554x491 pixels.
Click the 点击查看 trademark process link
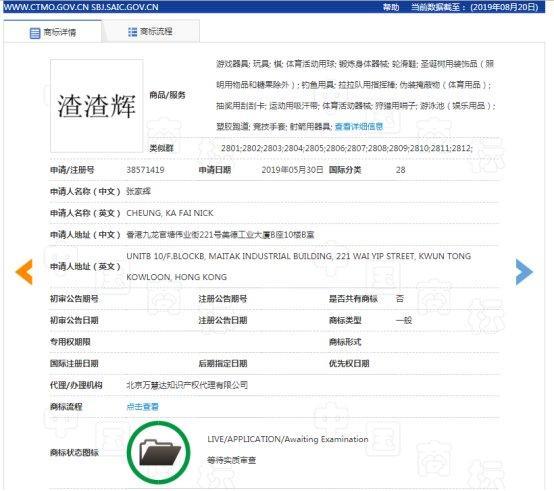click(142, 407)
